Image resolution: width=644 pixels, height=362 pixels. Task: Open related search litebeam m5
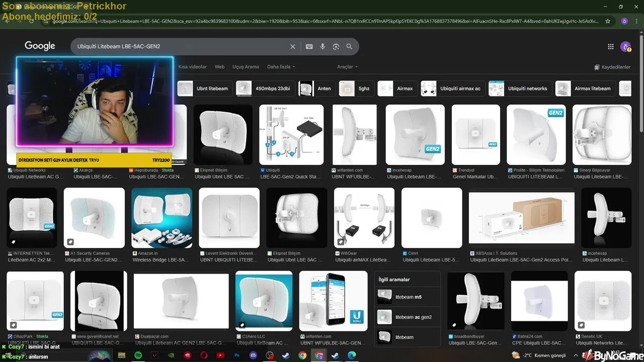[x=408, y=297]
